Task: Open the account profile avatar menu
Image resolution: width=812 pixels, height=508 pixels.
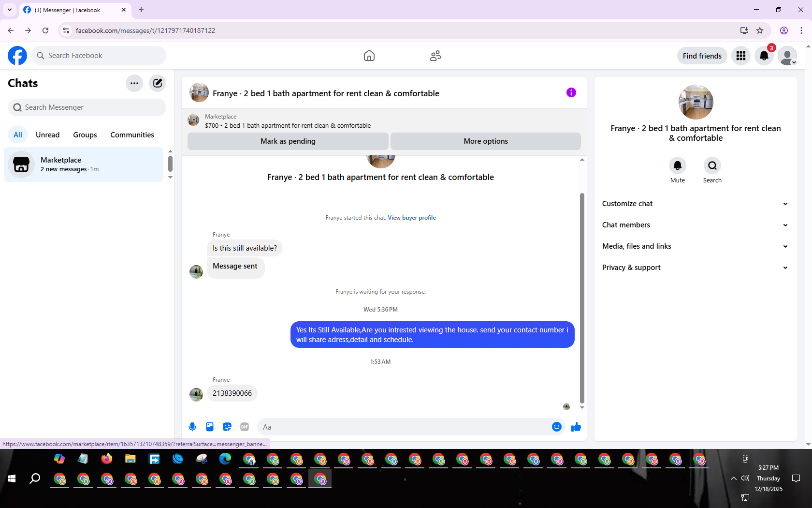Action: [x=787, y=56]
